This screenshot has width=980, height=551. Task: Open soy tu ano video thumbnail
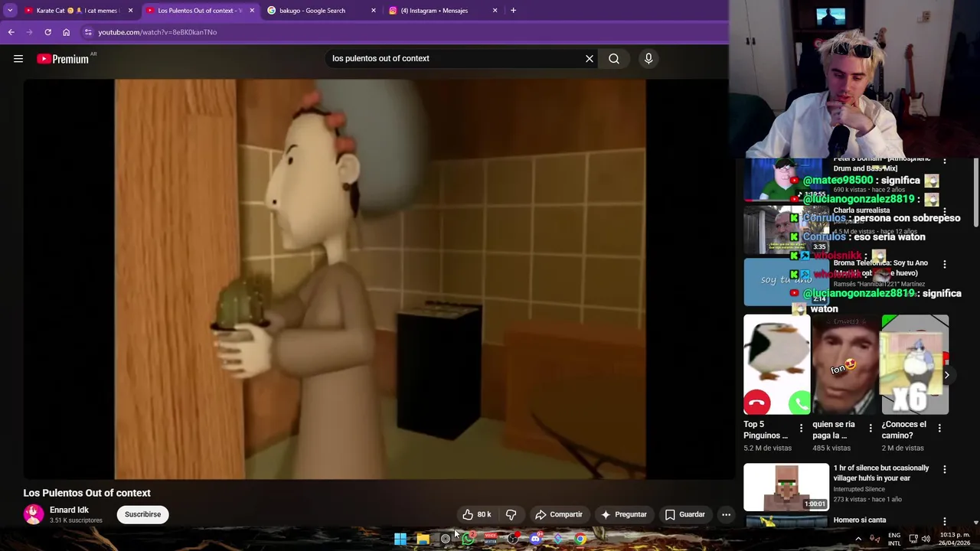786,282
